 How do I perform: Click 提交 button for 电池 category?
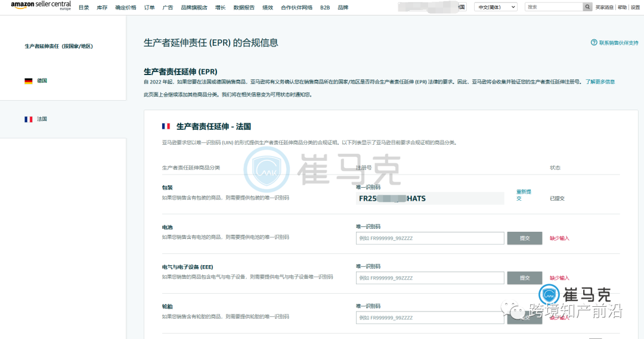click(x=525, y=238)
